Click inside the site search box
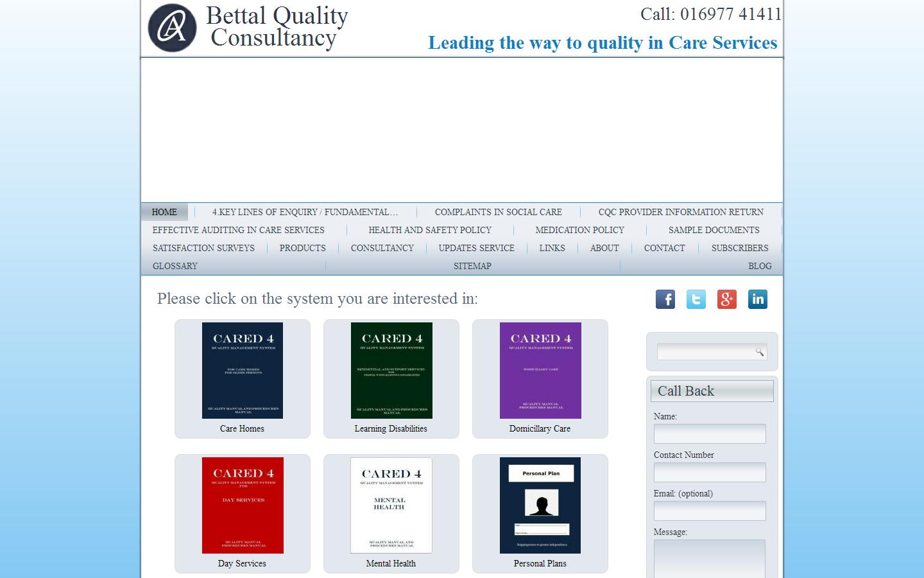 tap(706, 352)
